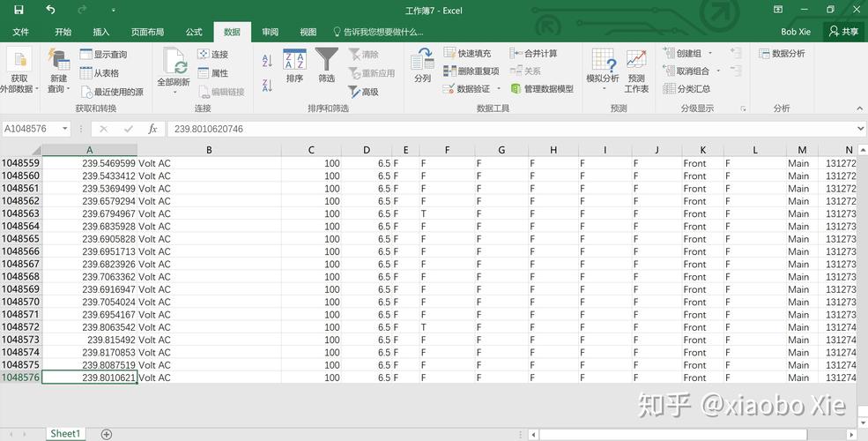Click the 管理数据模型 icon
Image resolution: width=868 pixels, height=441 pixels.
[516, 89]
